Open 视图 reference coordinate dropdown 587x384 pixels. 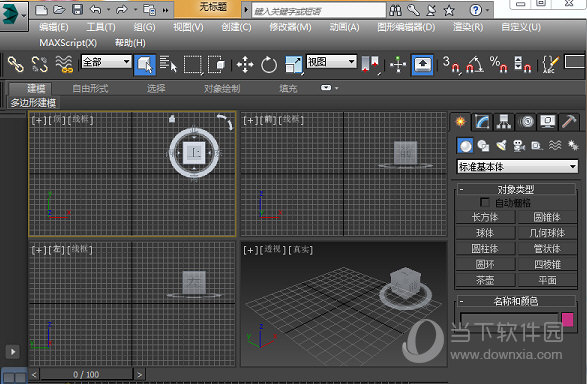331,61
